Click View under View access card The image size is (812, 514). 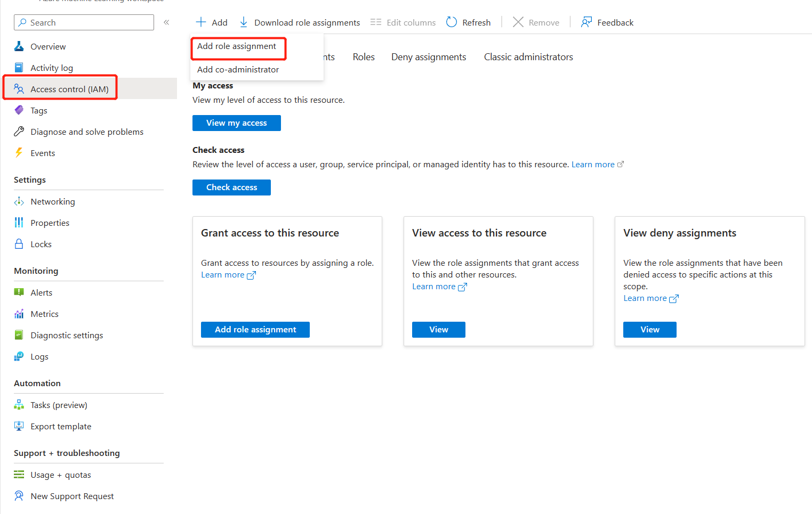click(439, 330)
